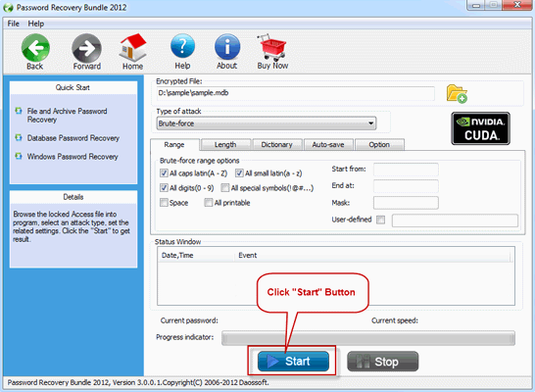This screenshot has height=392, width=535.
Task: Browse for encrypted file with folder icon
Action: pyautogui.click(x=457, y=94)
